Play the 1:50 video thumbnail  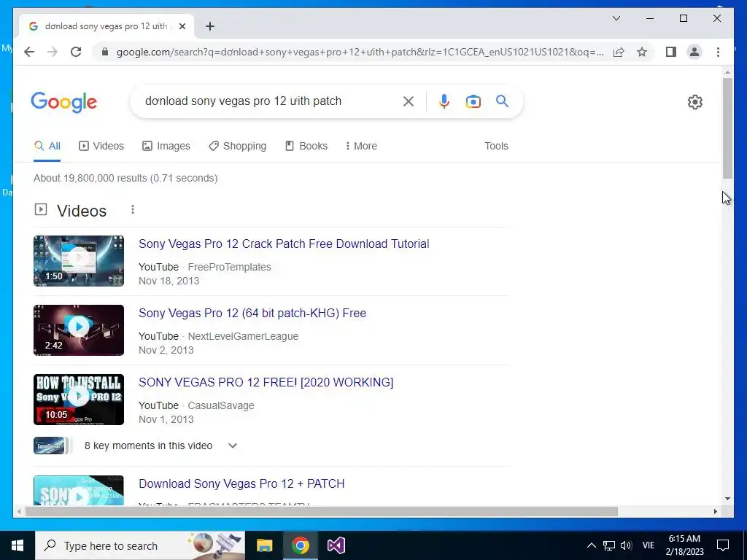79,261
